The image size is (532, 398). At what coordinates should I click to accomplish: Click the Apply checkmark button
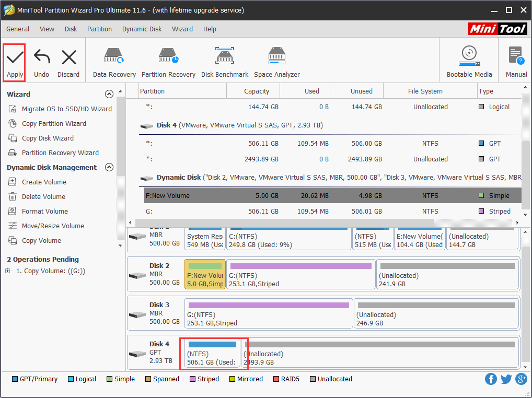point(15,63)
